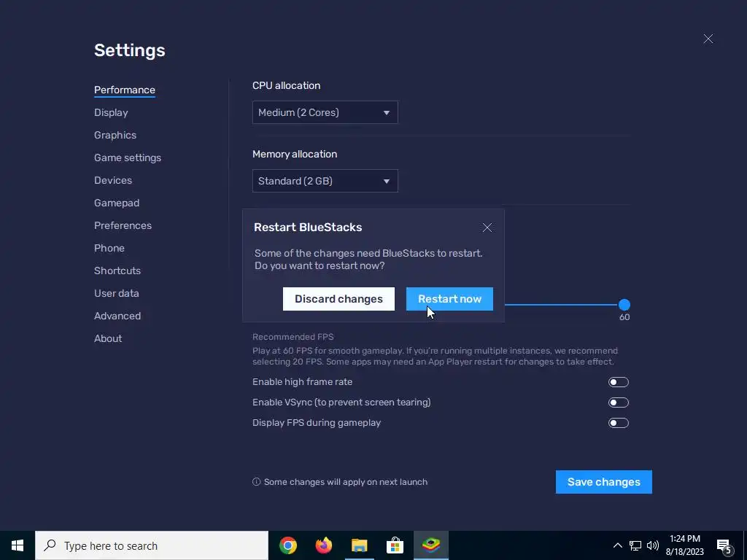Image resolution: width=747 pixels, height=560 pixels.
Task: Click the Save changes button
Action: coord(603,482)
